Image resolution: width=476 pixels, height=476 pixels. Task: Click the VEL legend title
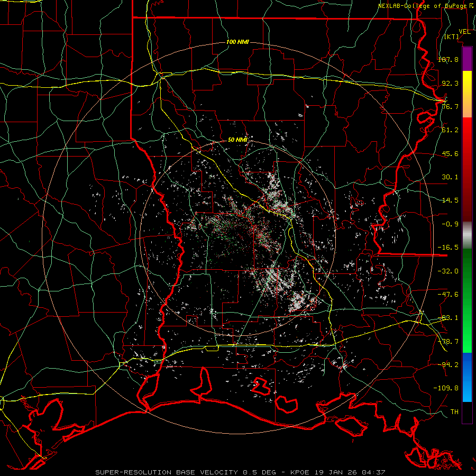(464, 32)
